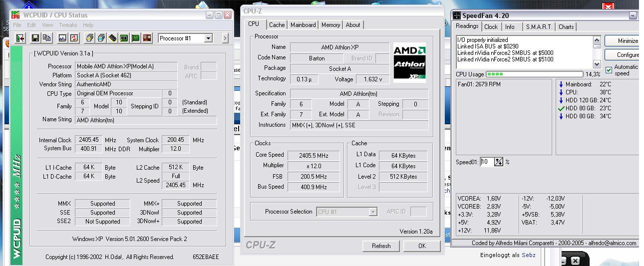Click the Code Name Barton field in CPU-Z
This screenshot has height=266, width=644.
pyautogui.click(x=317, y=58)
